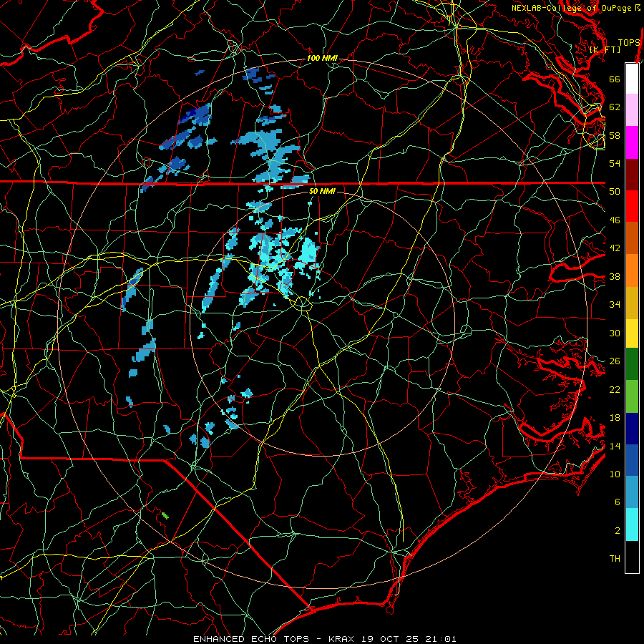644x644 pixels.
Task: Click the 50 legend value
Action: pos(615,192)
